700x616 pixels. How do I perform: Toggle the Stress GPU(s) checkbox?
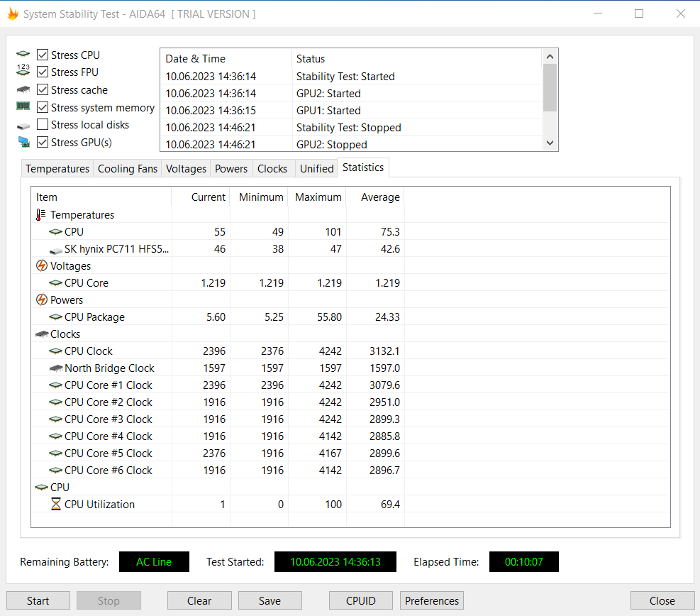(43, 142)
